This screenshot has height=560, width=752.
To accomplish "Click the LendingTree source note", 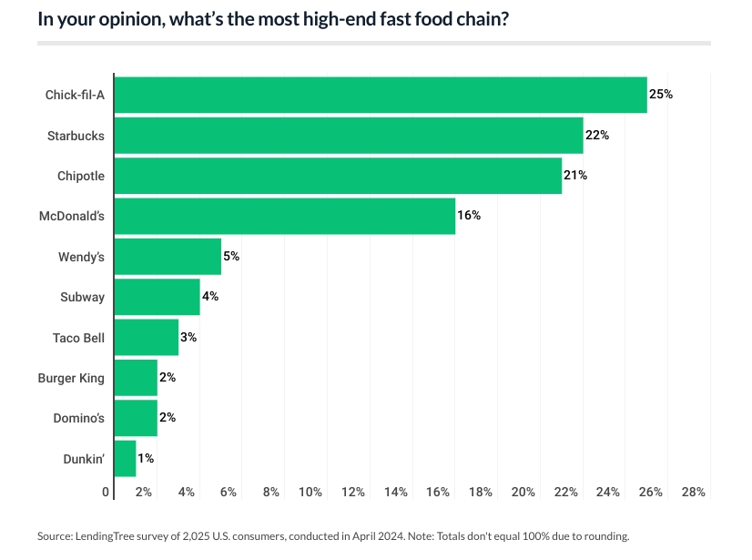I will click(333, 536).
